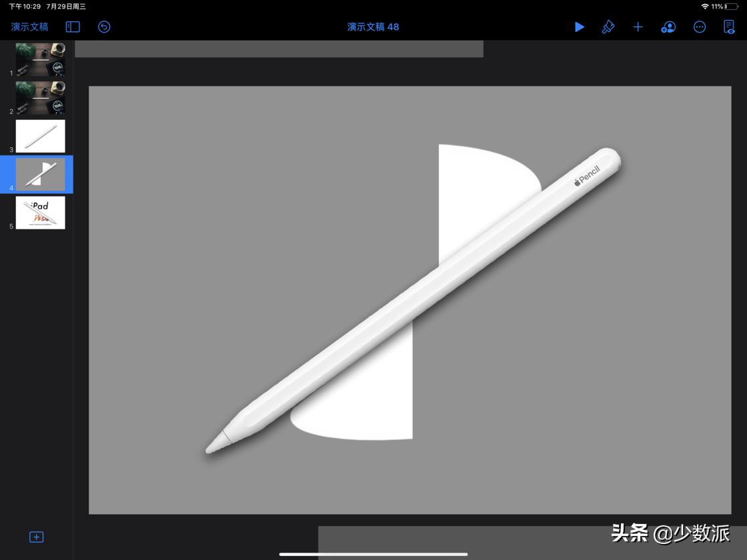Open the More options ellipsis menu
Image resolution: width=747 pixels, height=560 pixels.
700,27
